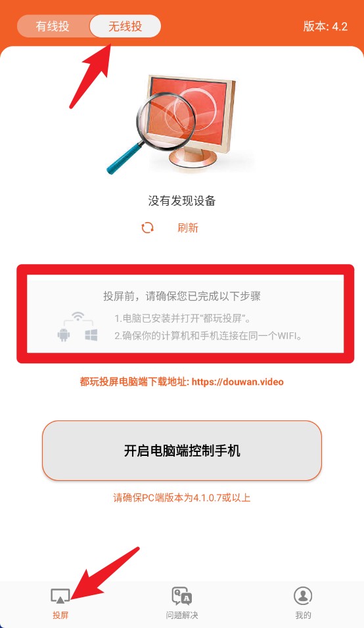This screenshot has height=628, width=364.
Task: Open the 问题解决 Q&A icon
Action: tap(182, 596)
